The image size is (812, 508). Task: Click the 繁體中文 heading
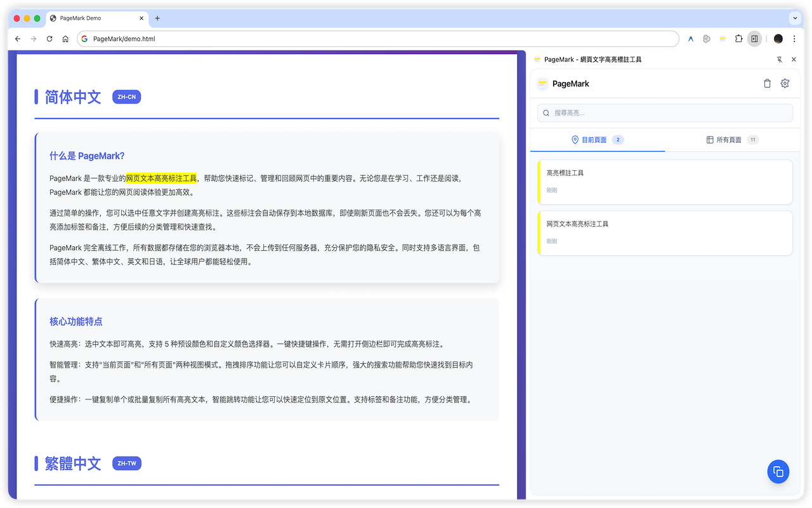pyautogui.click(x=73, y=464)
